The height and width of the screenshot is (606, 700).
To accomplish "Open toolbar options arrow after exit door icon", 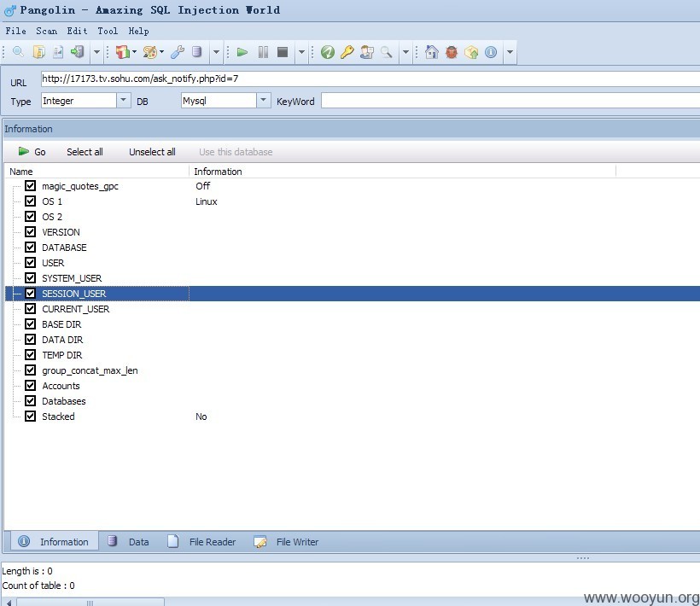I will [x=96, y=52].
